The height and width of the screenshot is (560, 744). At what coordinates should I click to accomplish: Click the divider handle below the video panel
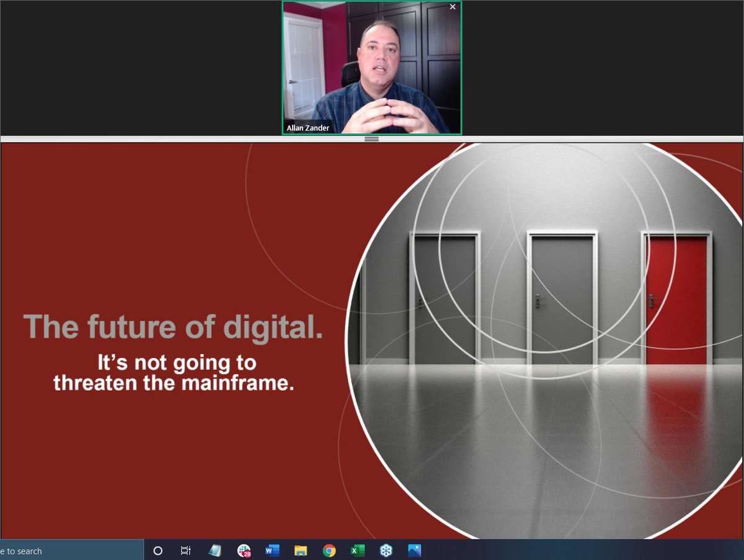coord(371,139)
